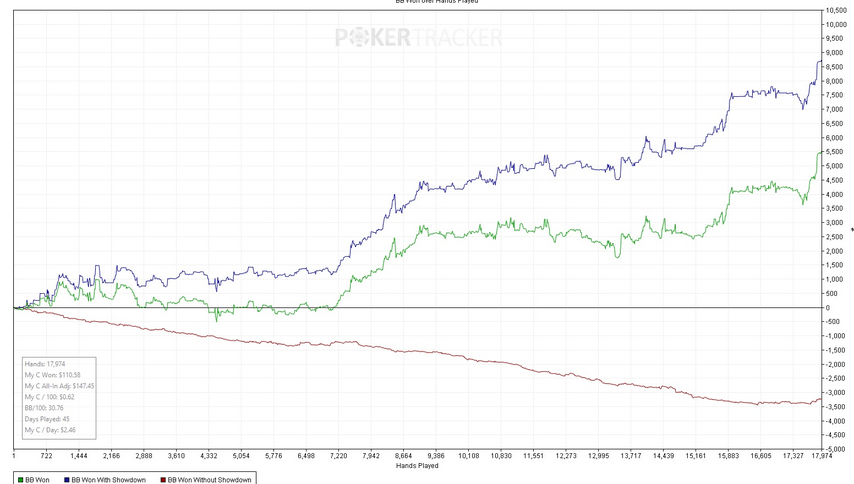Click the x-axis tick label "12,273"
Screen dimensions: 854x484
pos(566,456)
